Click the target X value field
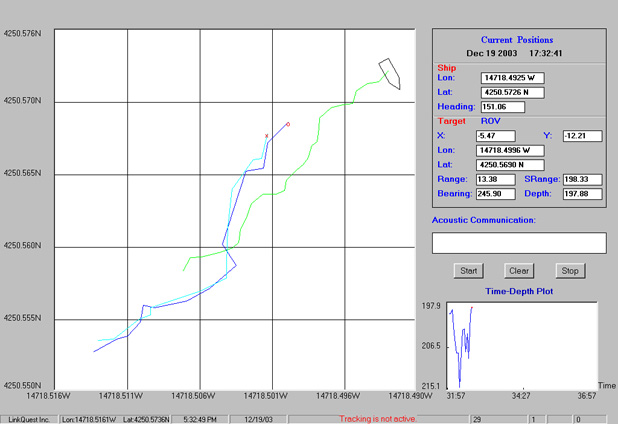The height and width of the screenshot is (424, 618). click(495, 135)
